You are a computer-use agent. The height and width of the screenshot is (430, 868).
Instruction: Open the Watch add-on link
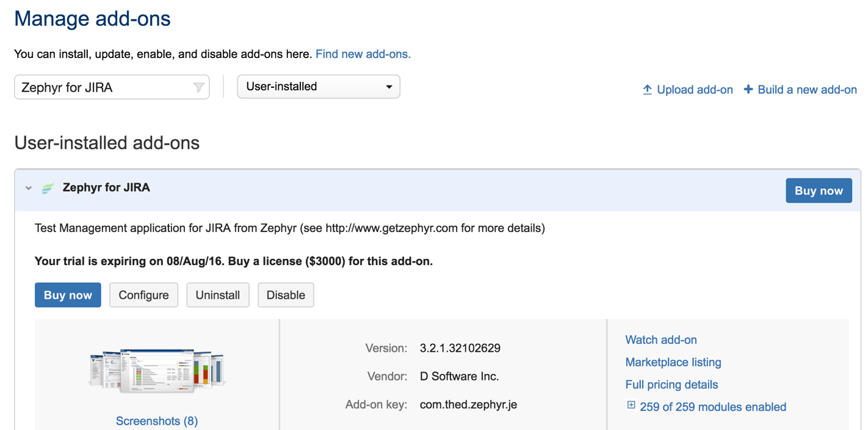(x=661, y=340)
